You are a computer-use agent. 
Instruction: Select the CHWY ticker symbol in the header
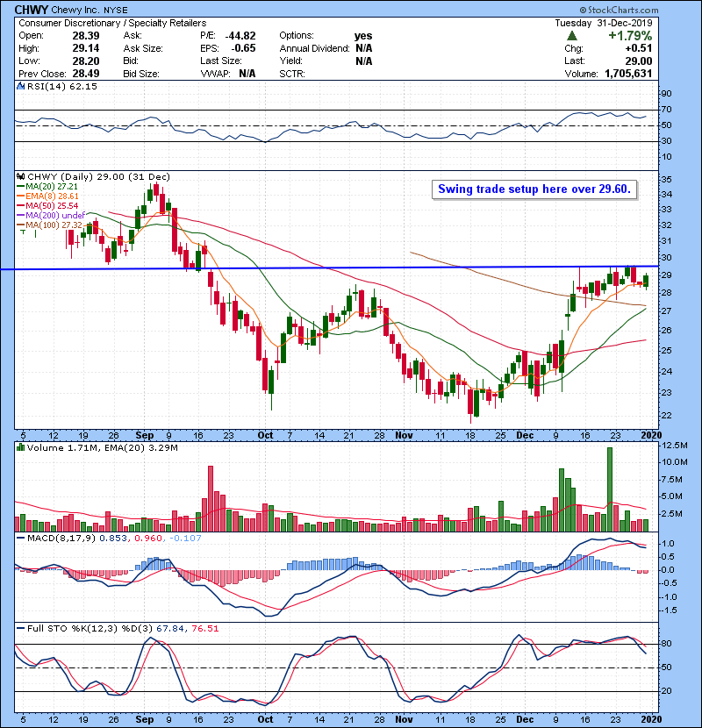pyautogui.click(x=31, y=10)
